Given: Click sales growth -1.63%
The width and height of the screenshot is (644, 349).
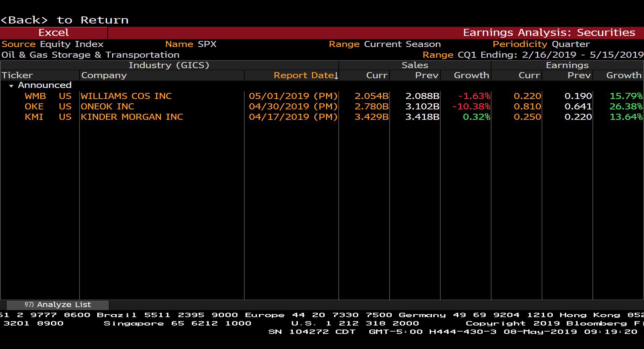Looking at the screenshot, I should (x=474, y=96).
